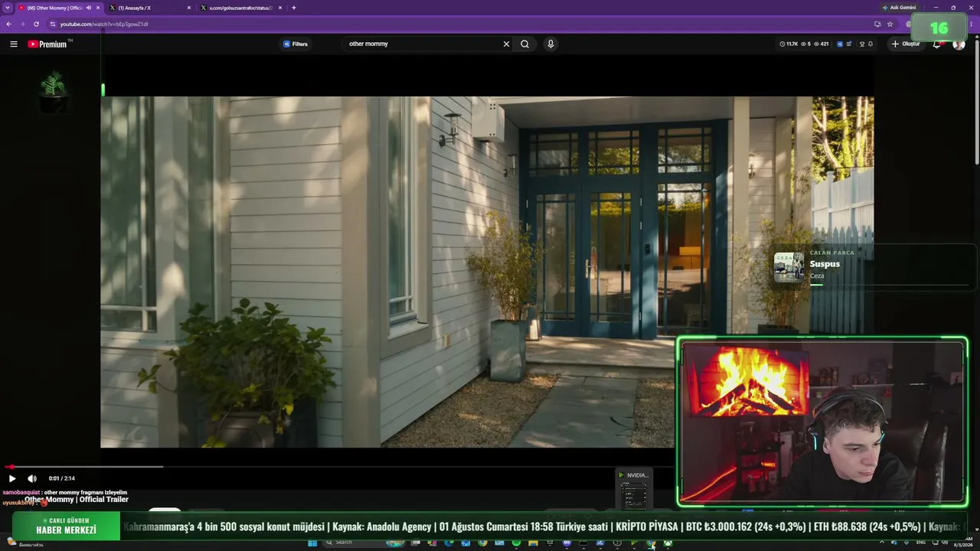View site information icon in address bar
Image resolution: width=980 pixels, height=551 pixels.
pos(53,24)
